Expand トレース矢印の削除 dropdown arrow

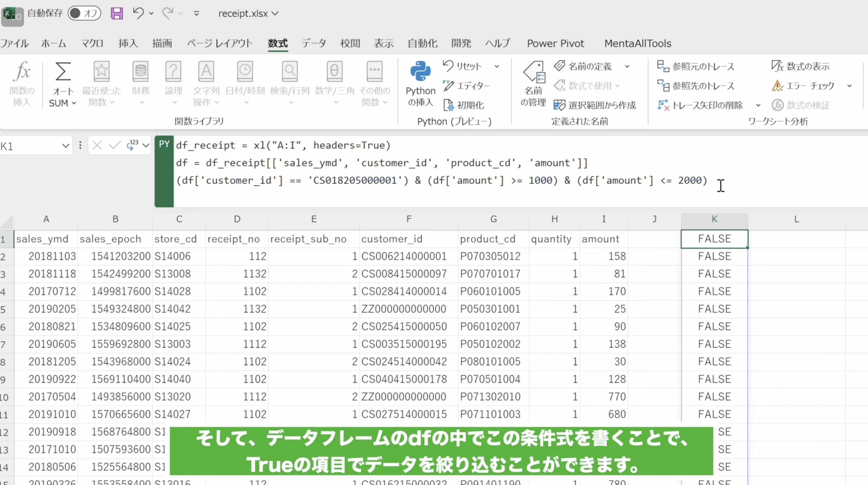tap(758, 105)
